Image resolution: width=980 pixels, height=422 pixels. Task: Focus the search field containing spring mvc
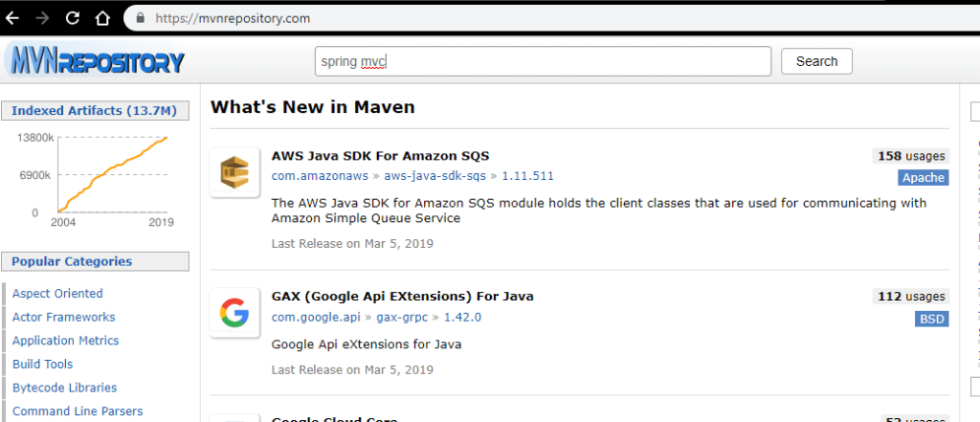(x=543, y=61)
